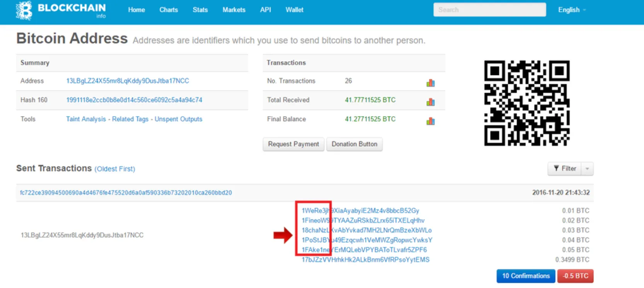644x288 pixels.
Task: Click the Filter button
Action: pyautogui.click(x=565, y=168)
